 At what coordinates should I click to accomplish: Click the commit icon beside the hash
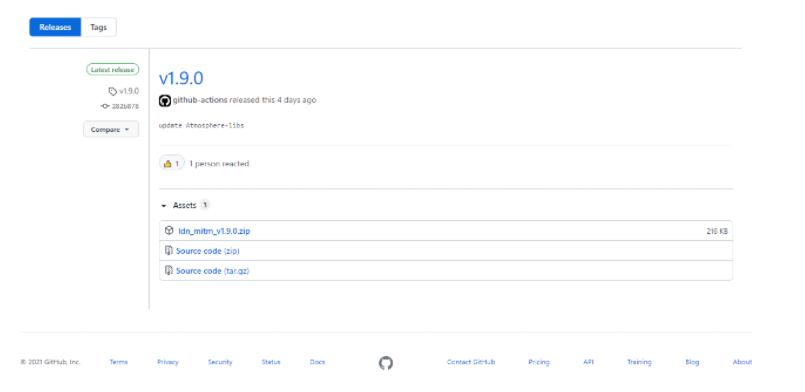[x=105, y=106]
